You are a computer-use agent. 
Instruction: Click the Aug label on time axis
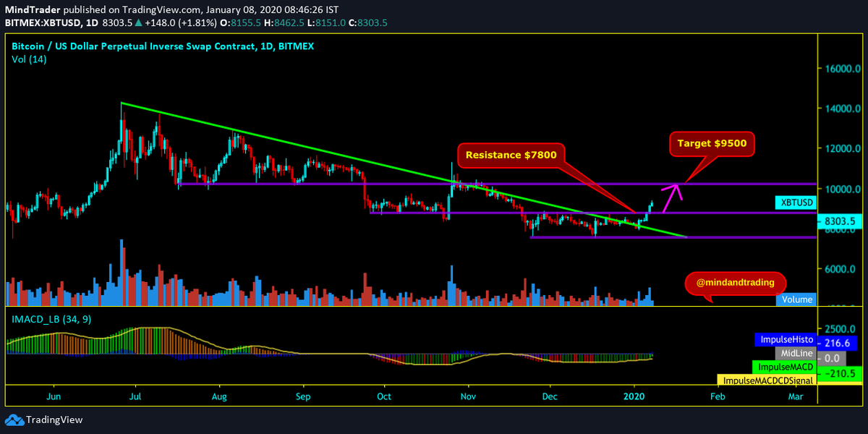point(221,397)
